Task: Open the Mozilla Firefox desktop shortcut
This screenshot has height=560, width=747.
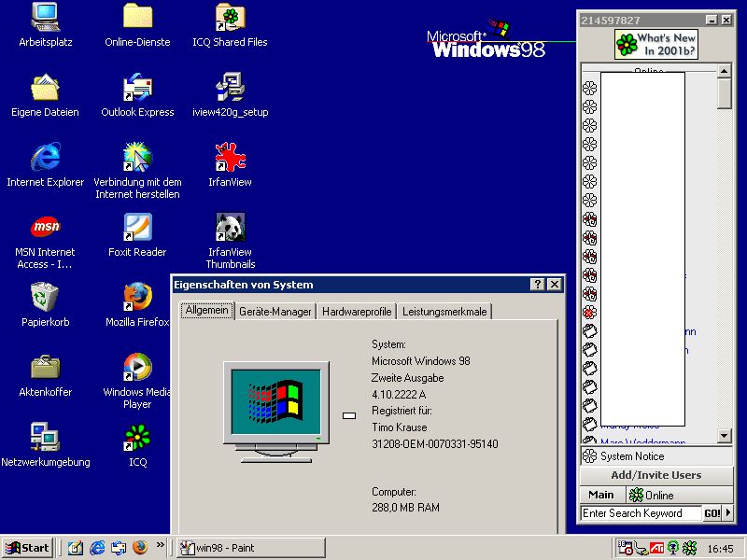Action: (137, 299)
